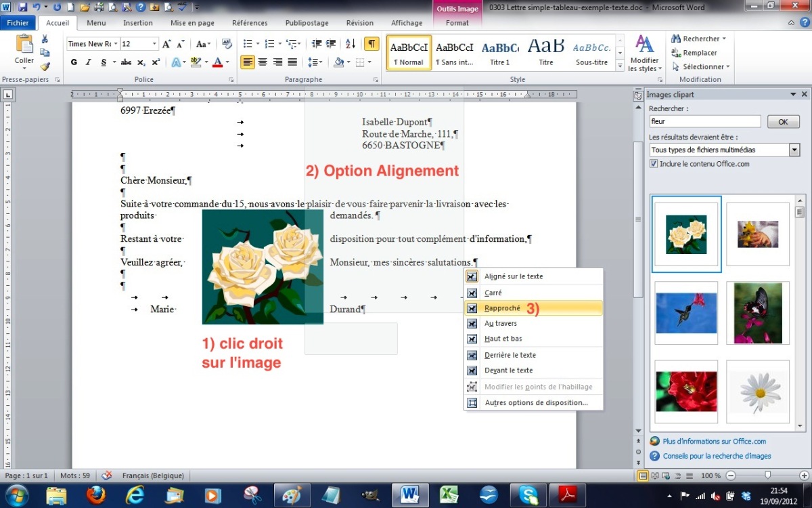Open the font name dropdown
This screenshot has width=812, height=508.
[x=116, y=44]
